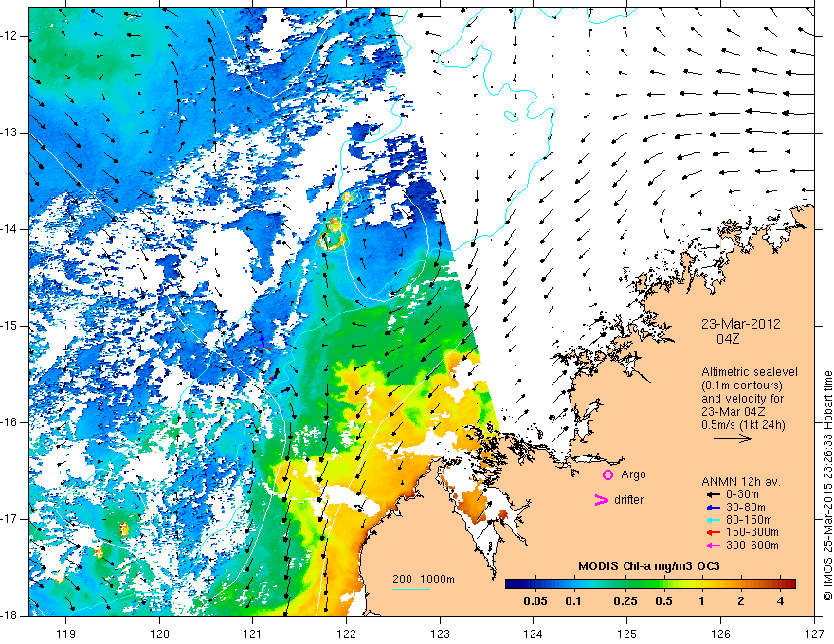Click the 300-600m depth label
Image resolution: width=834 pixels, height=644 pixels.
pos(752,546)
